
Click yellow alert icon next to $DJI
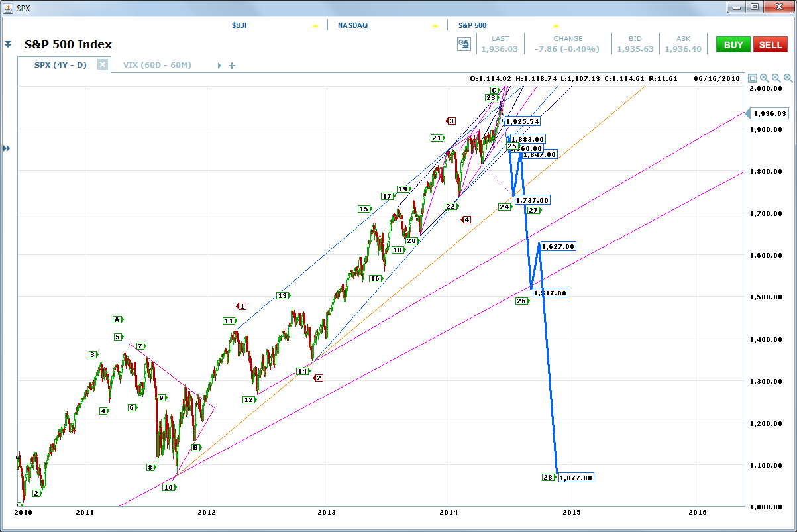315,25
